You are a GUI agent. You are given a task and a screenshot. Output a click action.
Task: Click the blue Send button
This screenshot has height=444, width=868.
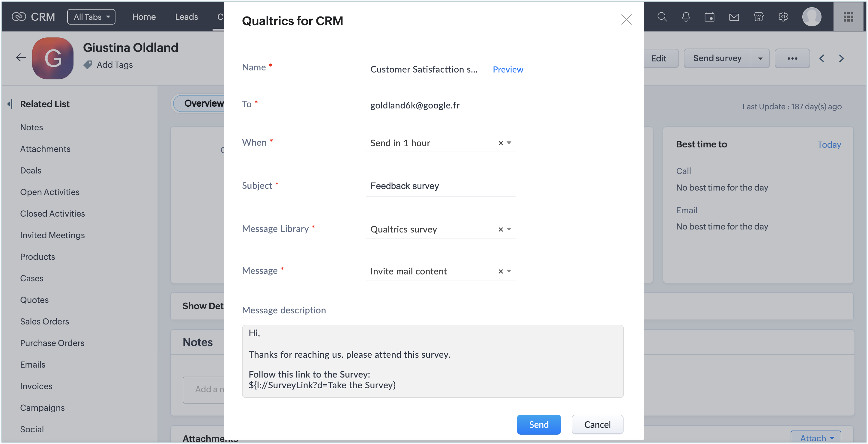point(538,425)
